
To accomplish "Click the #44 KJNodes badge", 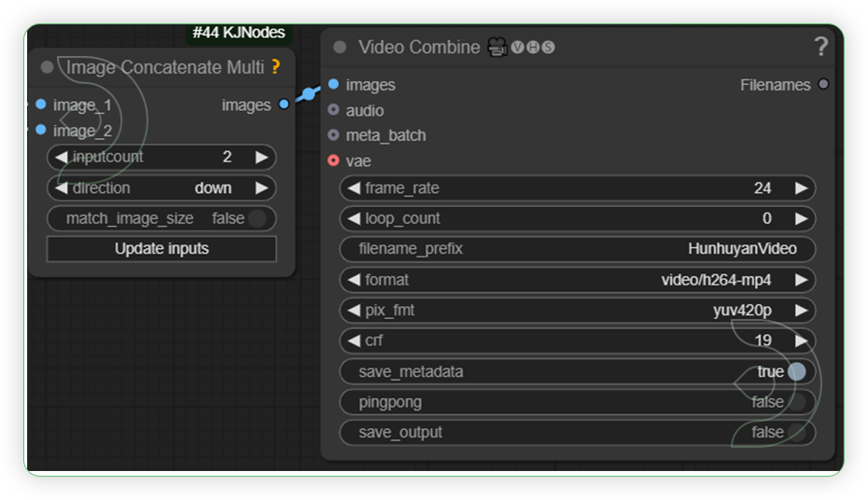I will [x=239, y=33].
